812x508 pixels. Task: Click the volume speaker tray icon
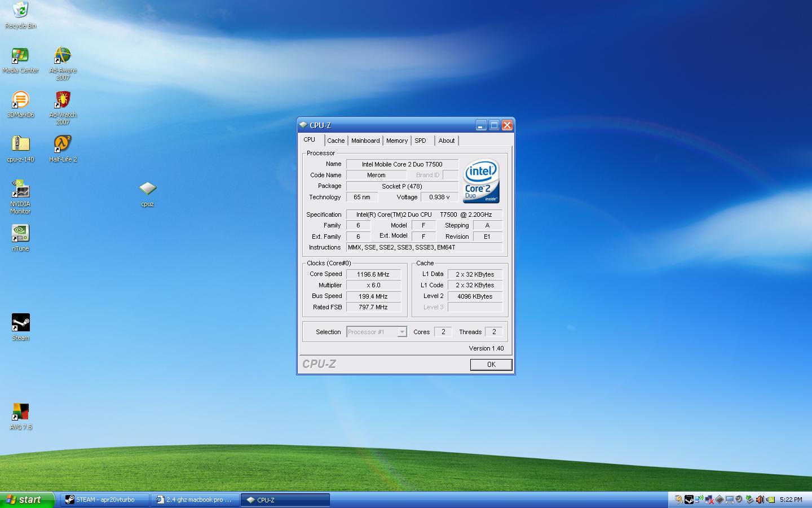coord(760,500)
